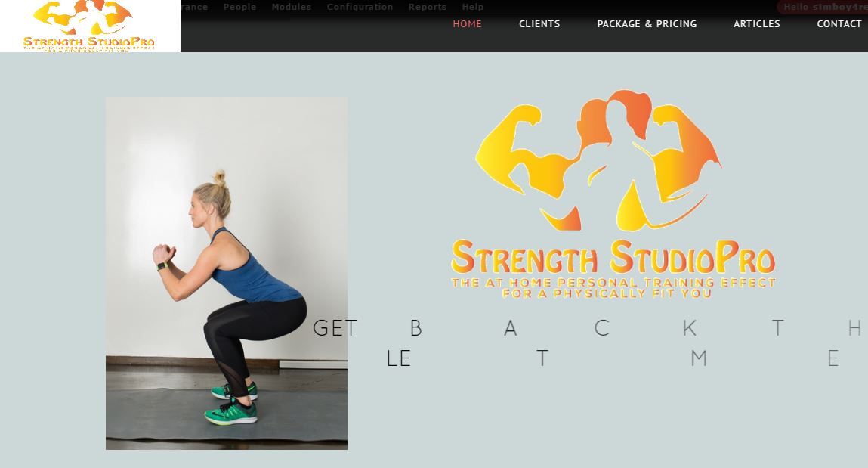This screenshot has width=868, height=468.
Task: Open the Modules admin menu
Action: tap(291, 8)
